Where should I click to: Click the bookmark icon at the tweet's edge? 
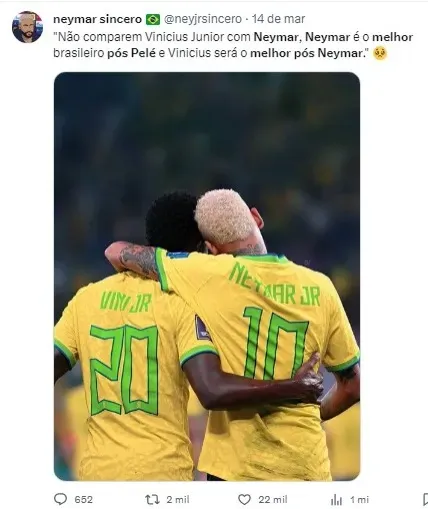tap(425, 500)
